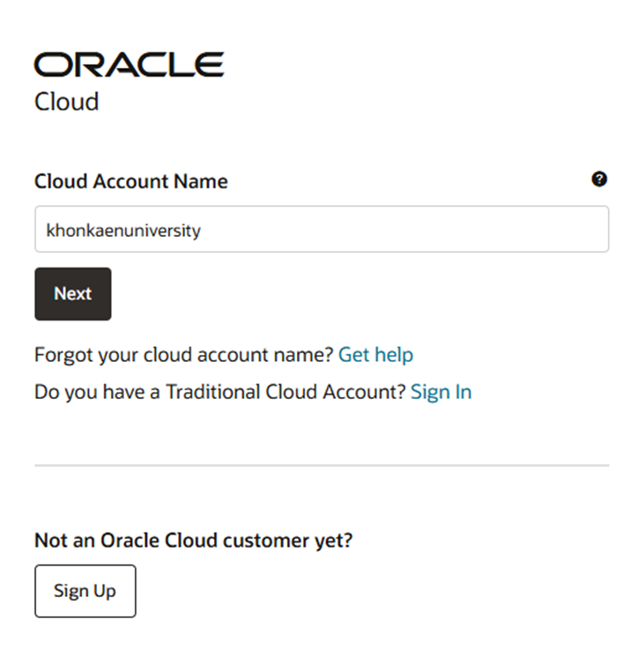Open the Get help link

point(375,355)
